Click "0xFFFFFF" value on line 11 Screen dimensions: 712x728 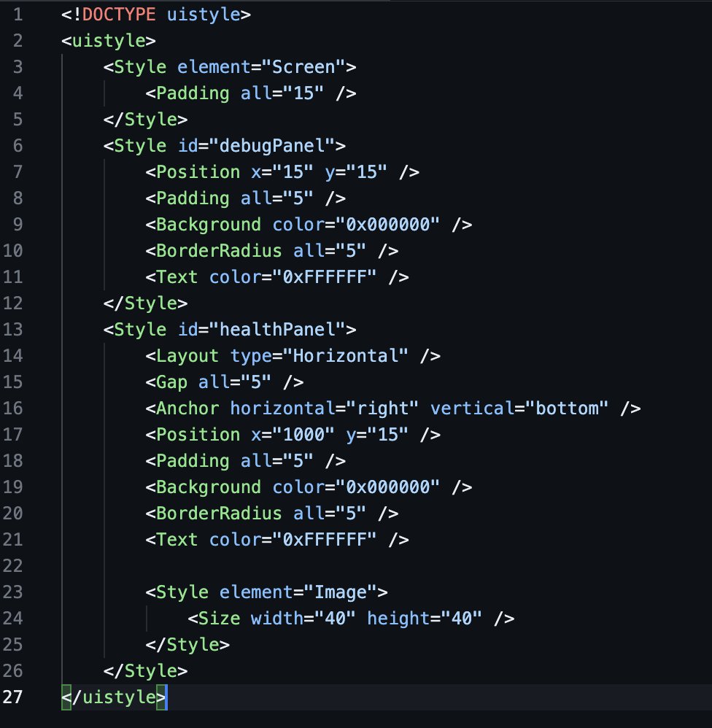click(x=324, y=277)
